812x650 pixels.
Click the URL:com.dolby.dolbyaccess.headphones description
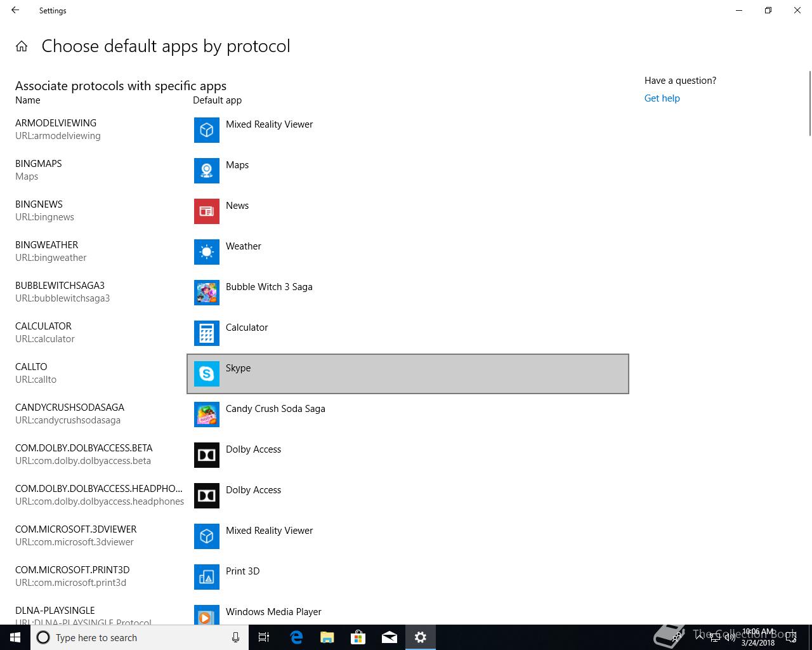click(x=100, y=501)
